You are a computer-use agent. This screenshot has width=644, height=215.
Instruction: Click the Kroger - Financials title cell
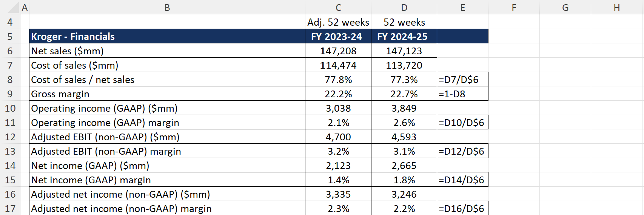(x=167, y=37)
